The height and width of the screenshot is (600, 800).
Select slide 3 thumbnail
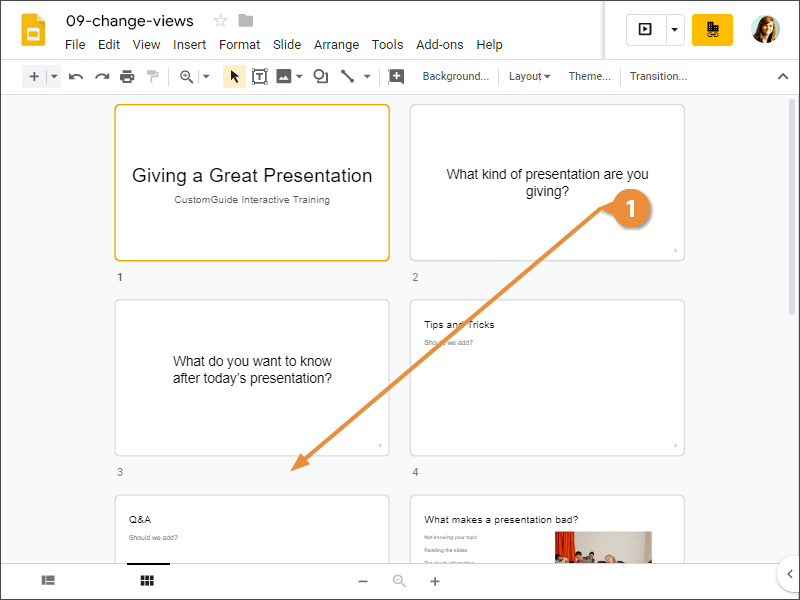pyautogui.click(x=252, y=378)
